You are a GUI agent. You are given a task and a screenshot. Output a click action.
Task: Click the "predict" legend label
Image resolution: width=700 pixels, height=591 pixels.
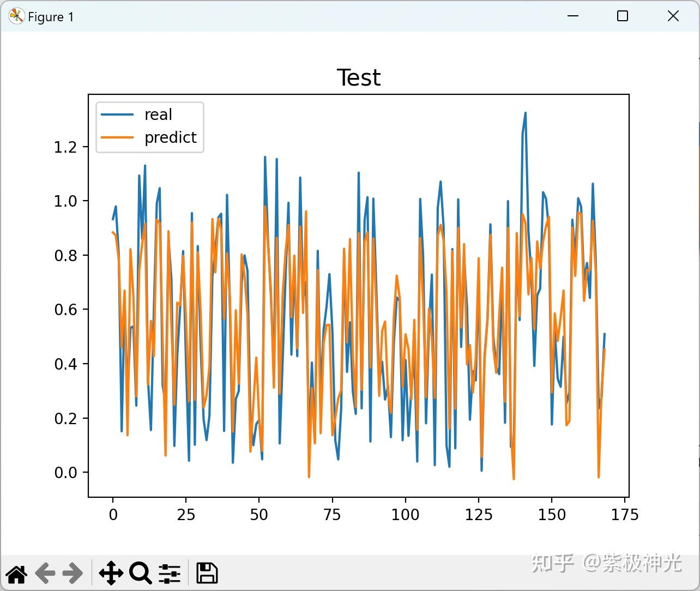171,138
